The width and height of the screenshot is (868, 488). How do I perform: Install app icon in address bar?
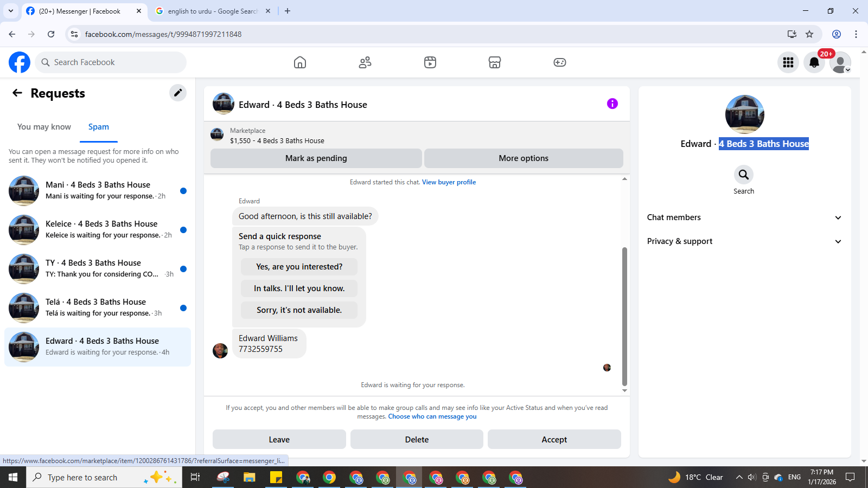792,34
